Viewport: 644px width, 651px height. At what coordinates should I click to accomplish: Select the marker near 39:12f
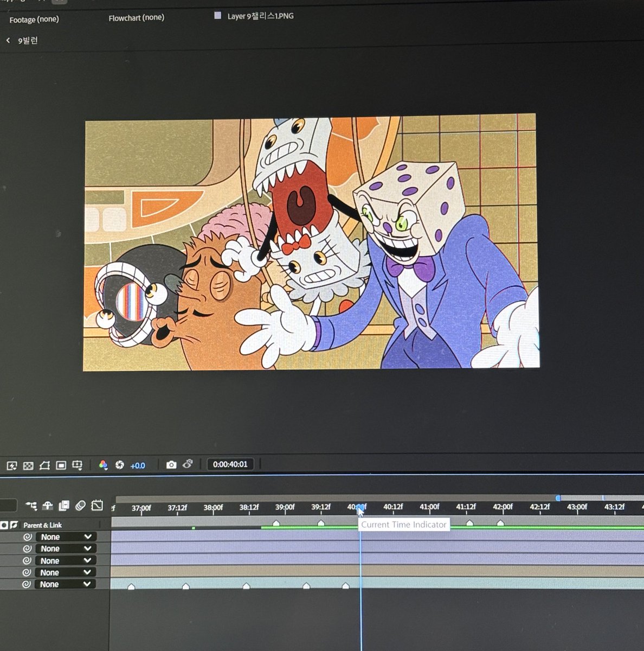[x=321, y=523]
